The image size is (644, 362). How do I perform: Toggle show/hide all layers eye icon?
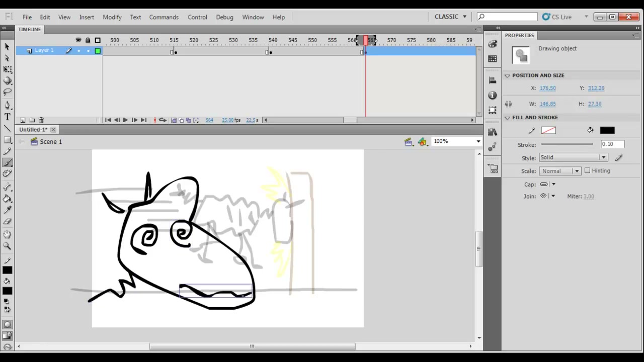(78, 40)
